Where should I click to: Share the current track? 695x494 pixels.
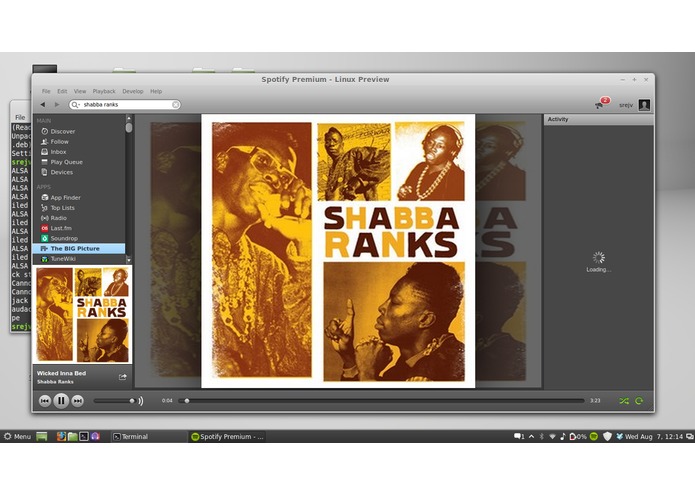122,377
